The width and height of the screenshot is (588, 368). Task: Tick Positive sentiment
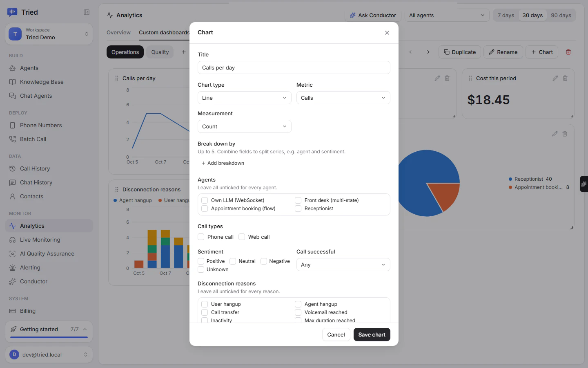coord(201,261)
